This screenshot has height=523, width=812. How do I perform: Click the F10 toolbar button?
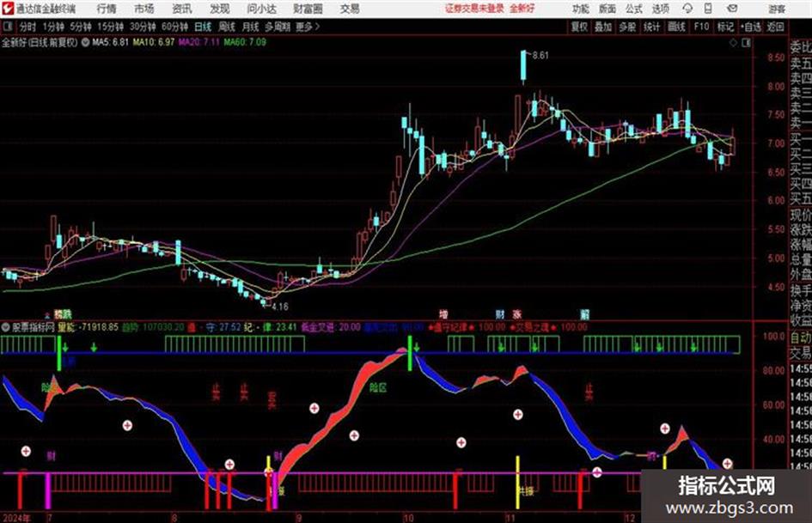pos(701,27)
